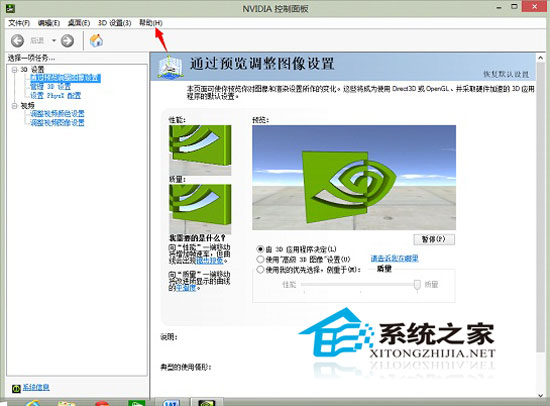Screen dimensions: 550x406
Task: Click the 典型的使用情形: label
Action: (x=186, y=367)
